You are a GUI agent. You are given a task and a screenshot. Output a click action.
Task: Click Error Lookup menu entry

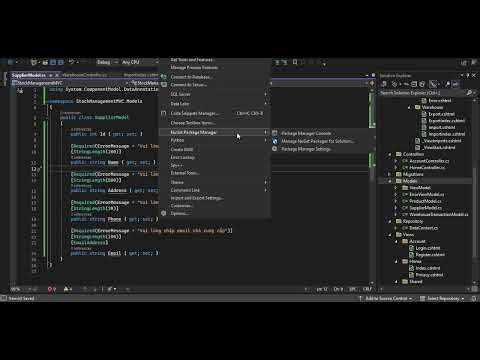(183, 157)
